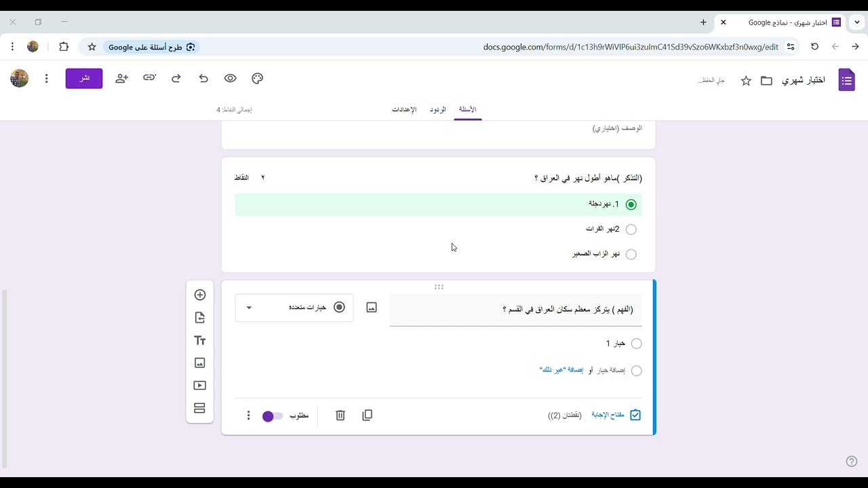Screen dimensions: 868x488
Task: Open question more options menu
Action: pos(248,415)
